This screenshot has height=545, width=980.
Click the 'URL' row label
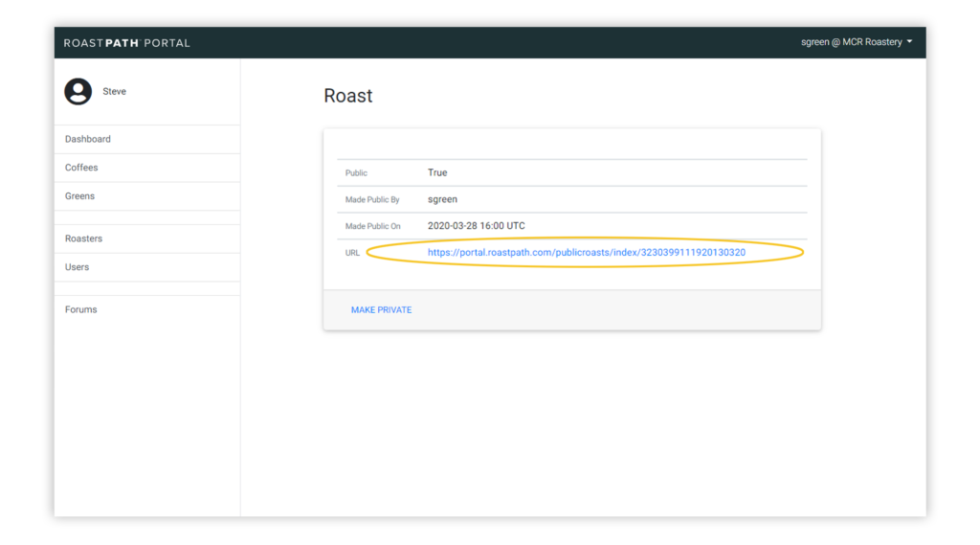point(352,253)
